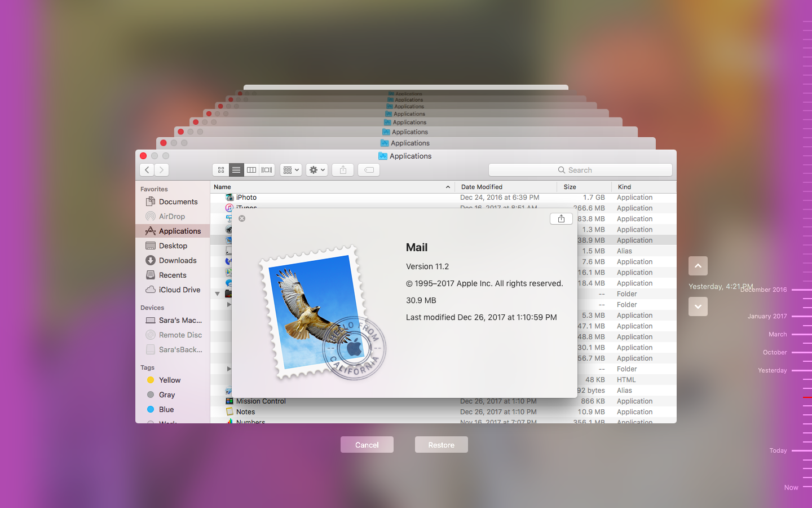Sort the list by the Name column
The height and width of the screenshot is (508, 812).
click(333, 187)
